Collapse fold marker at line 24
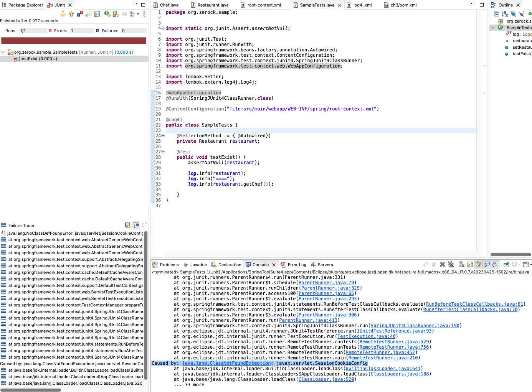The image size is (532, 392). [x=163, y=136]
